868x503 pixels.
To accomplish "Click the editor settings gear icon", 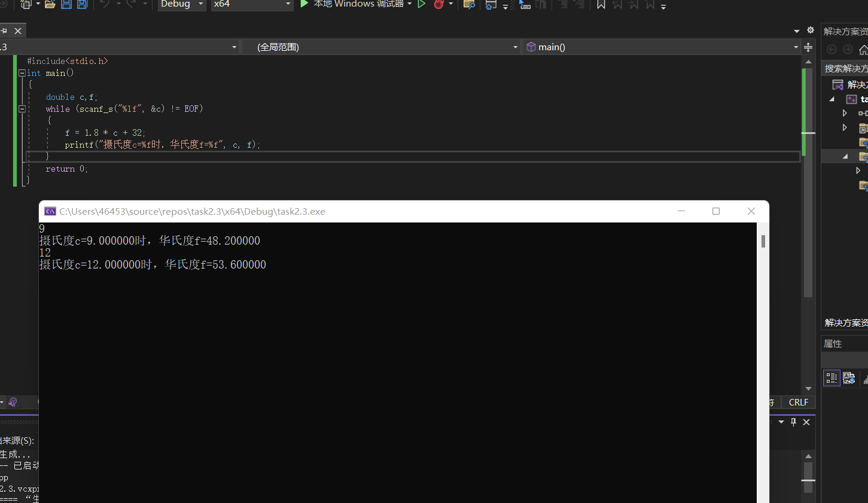I will pos(811,30).
